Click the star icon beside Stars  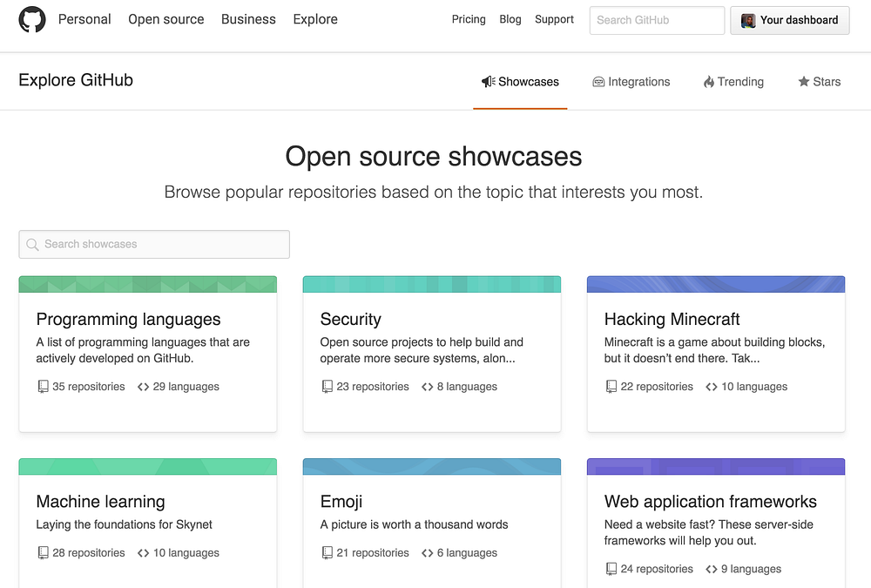[804, 82]
